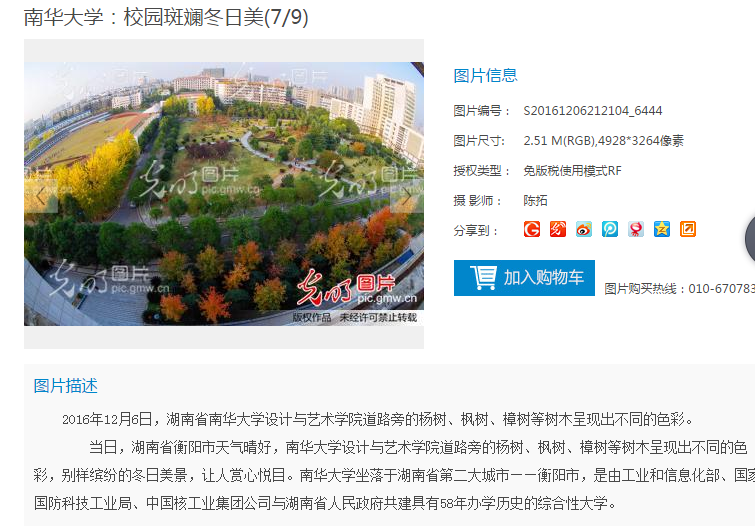
Task: Select the 图片信息 section heading
Action: [485, 76]
